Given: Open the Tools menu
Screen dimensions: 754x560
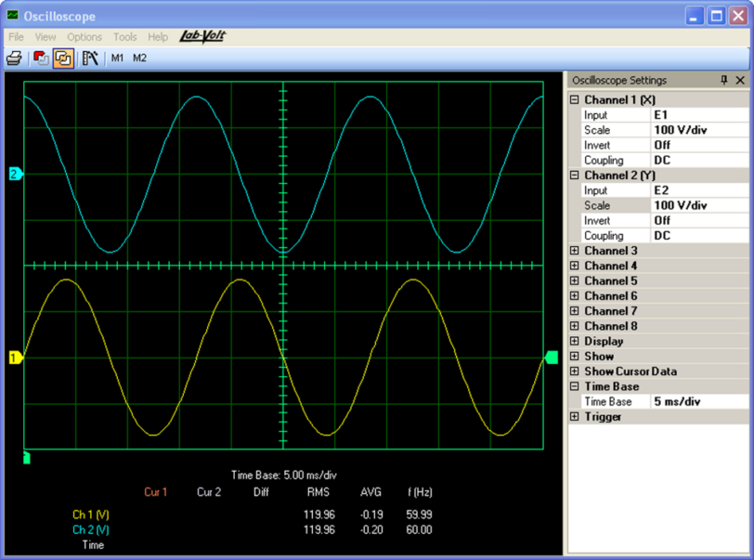Looking at the screenshot, I should tap(125, 37).
